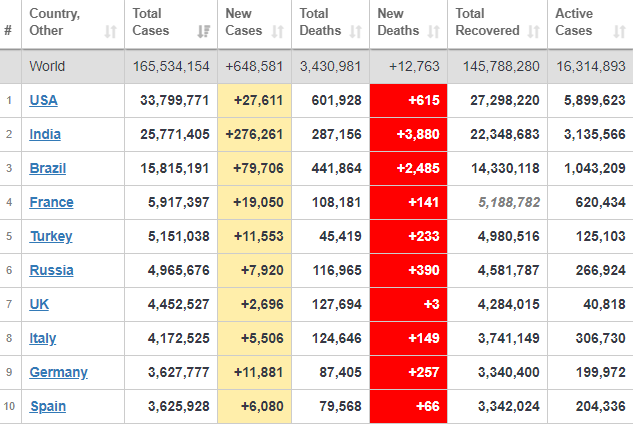Select Turkey total cases 5,151,038

(x=178, y=236)
